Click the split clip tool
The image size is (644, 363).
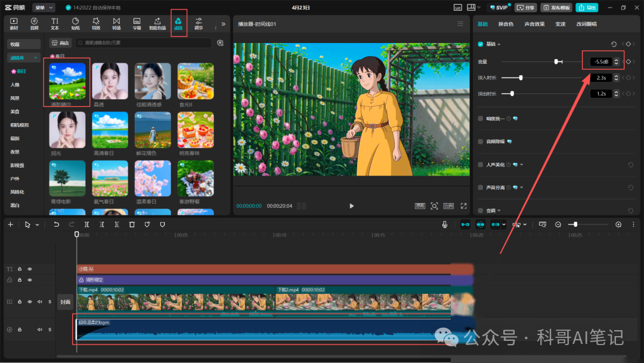[86, 224]
